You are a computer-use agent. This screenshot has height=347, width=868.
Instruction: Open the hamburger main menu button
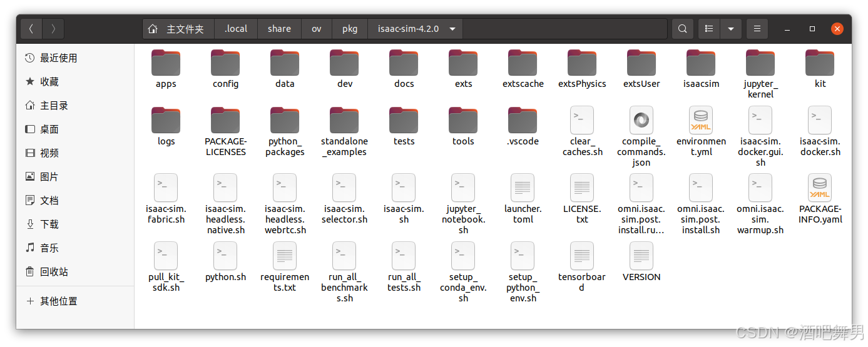point(757,29)
